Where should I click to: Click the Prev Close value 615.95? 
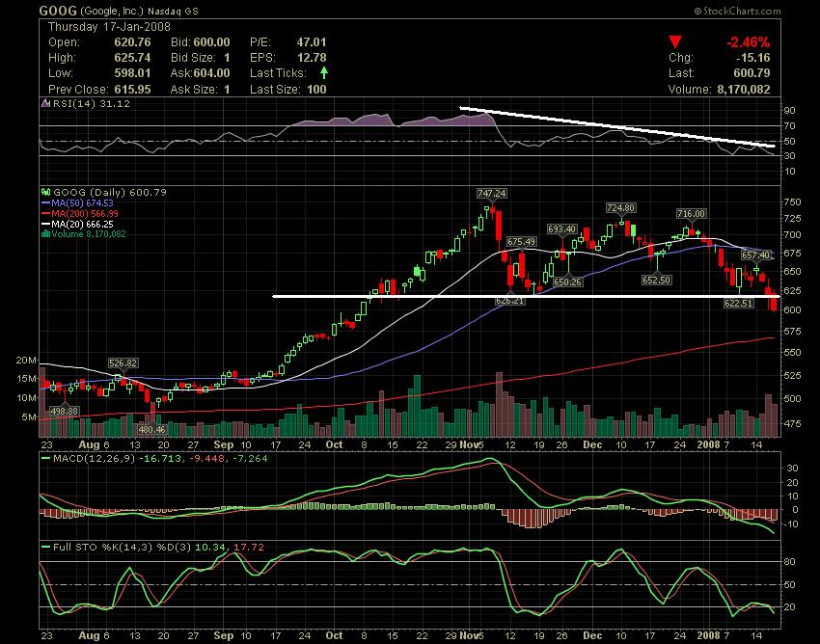132,90
